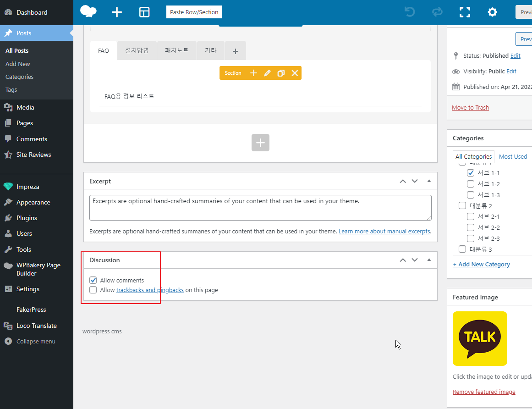The height and width of the screenshot is (409, 532).
Task: Check the 서브 2-2 category
Action: tap(471, 227)
